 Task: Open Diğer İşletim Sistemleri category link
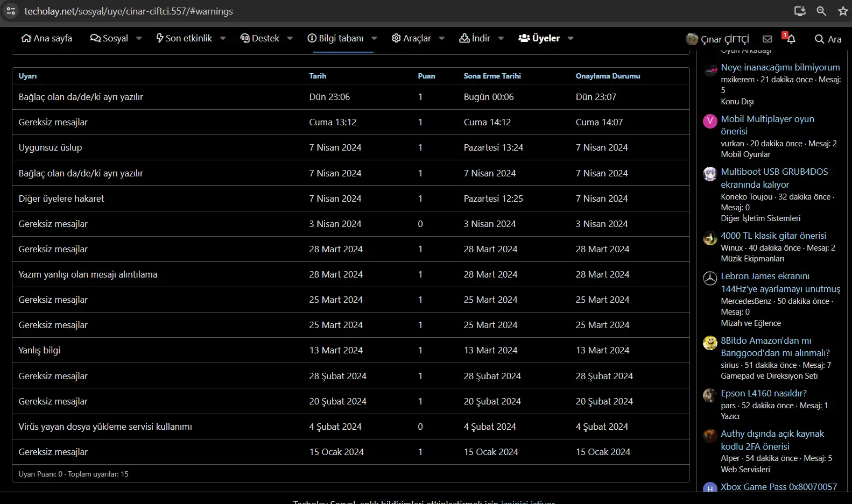pos(761,218)
